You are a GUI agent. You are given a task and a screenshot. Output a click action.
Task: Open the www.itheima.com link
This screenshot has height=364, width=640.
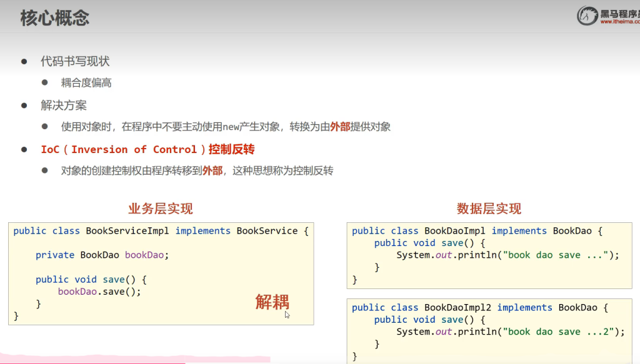point(619,22)
